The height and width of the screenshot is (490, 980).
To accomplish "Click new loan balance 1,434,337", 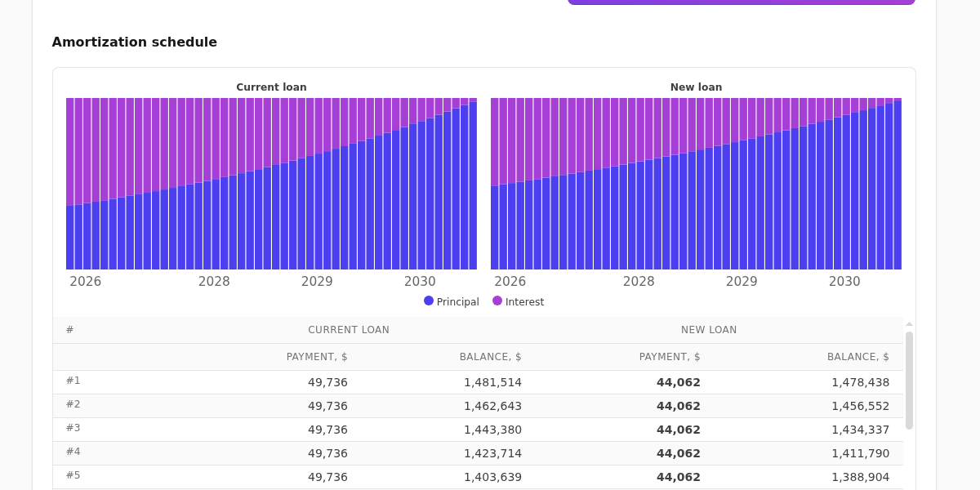I will click(x=861, y=430).
